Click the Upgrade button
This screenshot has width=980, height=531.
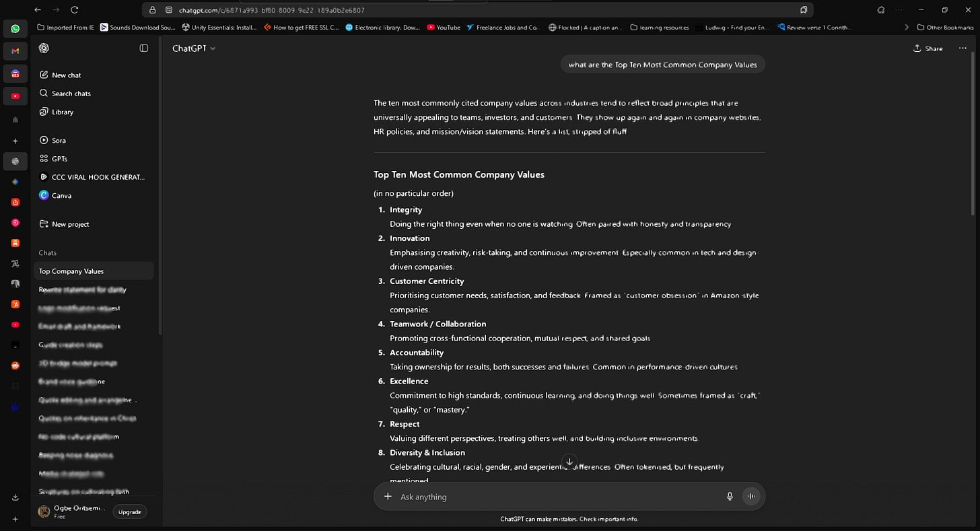pos(130,511)
